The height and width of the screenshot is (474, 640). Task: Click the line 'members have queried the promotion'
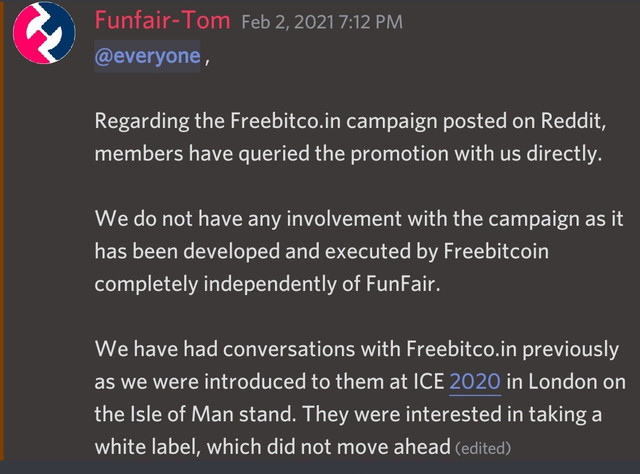tap(348, 154)
